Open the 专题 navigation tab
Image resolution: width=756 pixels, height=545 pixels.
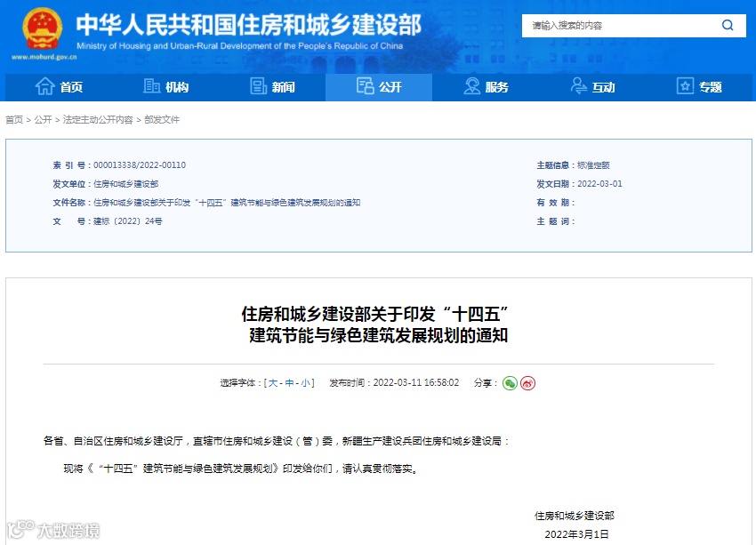698,87
